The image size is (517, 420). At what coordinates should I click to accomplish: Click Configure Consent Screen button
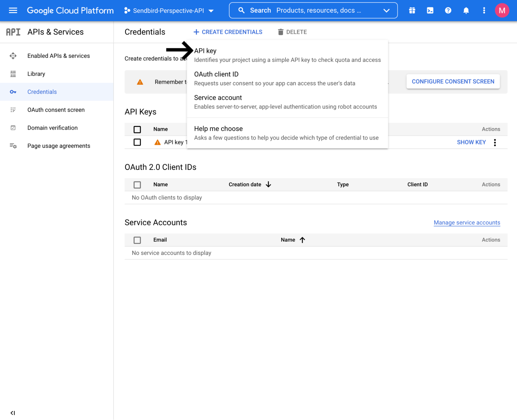click(x=453, y=81)
